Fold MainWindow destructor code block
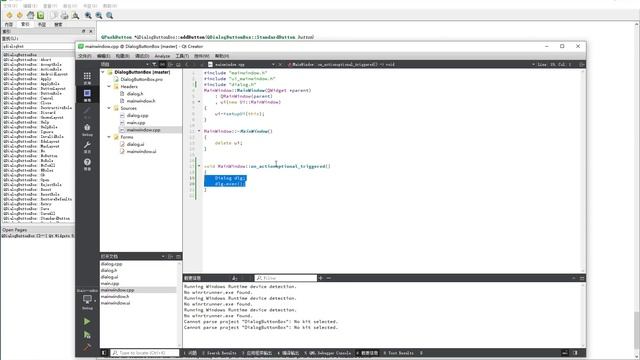The height and width of the screenshot is (360, 640). point(199,131)
